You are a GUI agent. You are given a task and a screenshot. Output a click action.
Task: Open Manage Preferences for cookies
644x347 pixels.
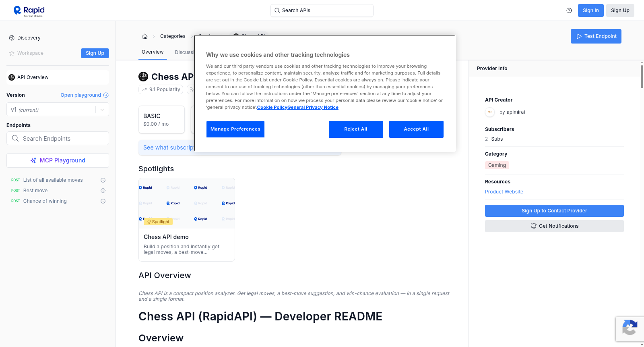pyautogui.click(x=235, y=129)
